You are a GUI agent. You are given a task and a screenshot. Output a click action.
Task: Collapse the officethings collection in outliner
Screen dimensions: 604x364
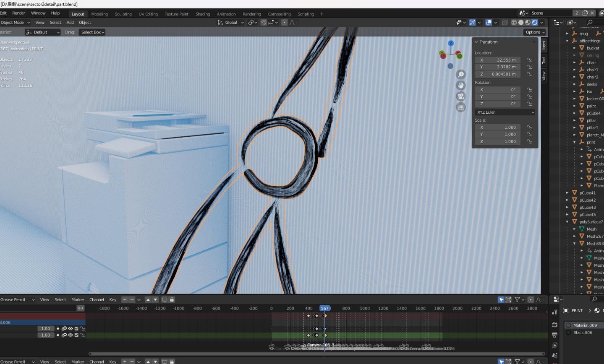click(x=567, y=41)
